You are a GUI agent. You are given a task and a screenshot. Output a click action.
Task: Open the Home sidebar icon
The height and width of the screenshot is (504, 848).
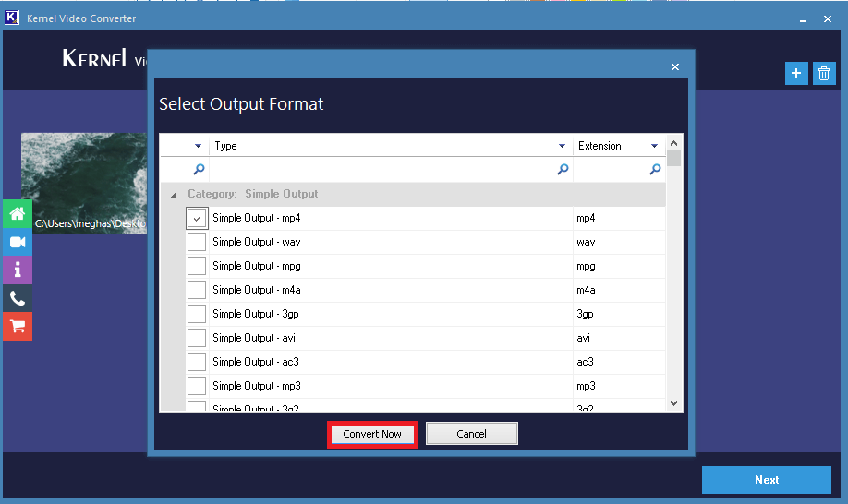pos(18,213)
